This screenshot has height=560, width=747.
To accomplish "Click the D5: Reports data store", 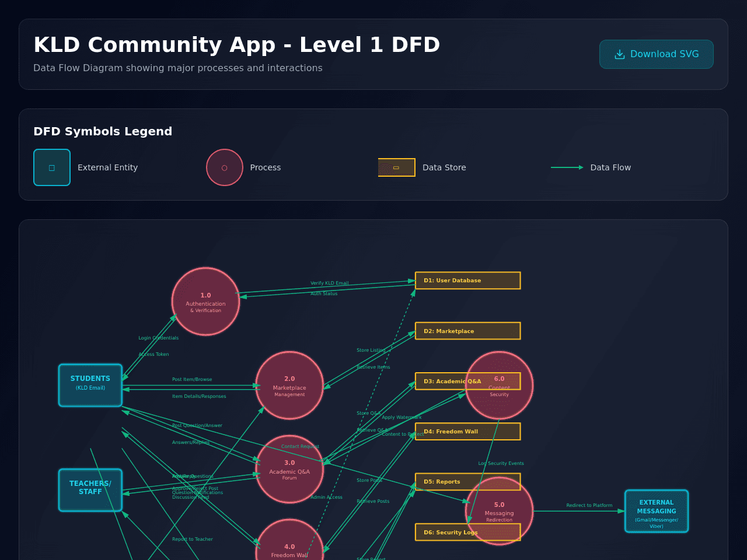I will click(x=468, y=482).
